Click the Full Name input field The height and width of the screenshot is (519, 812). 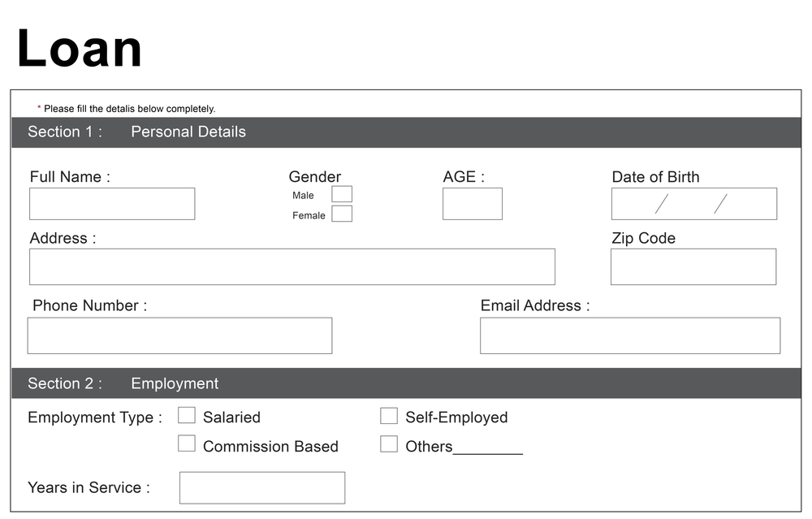coord(112,204)
